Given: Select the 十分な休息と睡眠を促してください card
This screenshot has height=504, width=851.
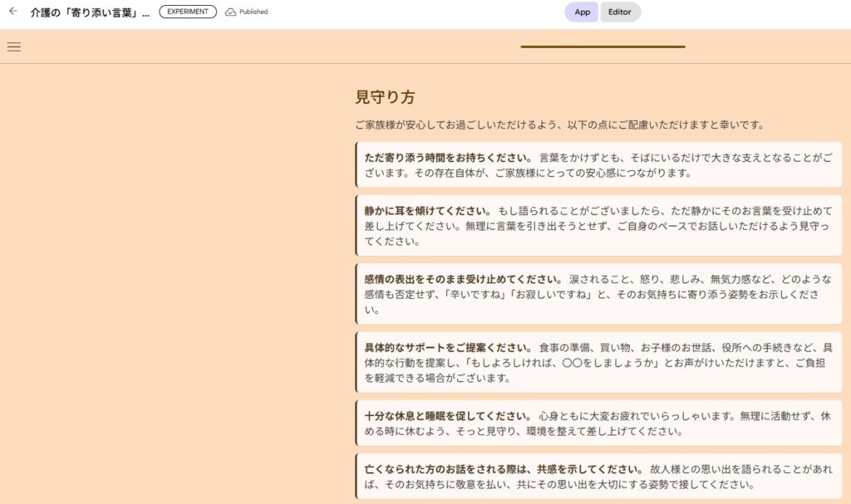Looking at the screenshot, I should 598,423.
